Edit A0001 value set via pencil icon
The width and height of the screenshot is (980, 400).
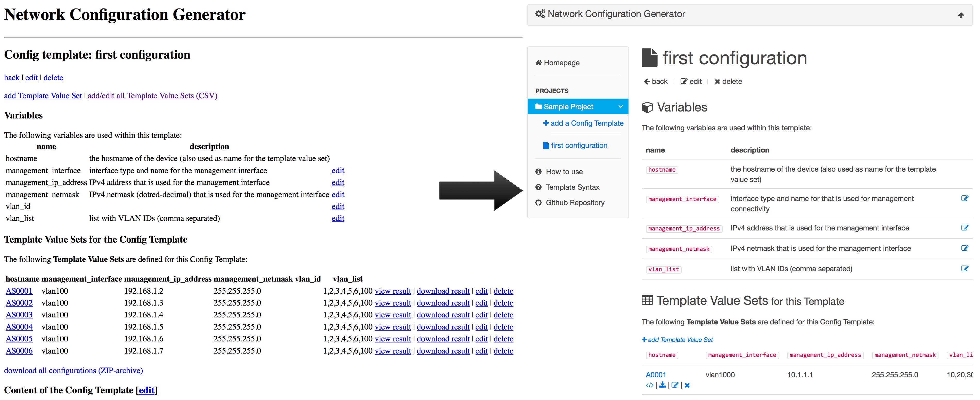point(675,385)
